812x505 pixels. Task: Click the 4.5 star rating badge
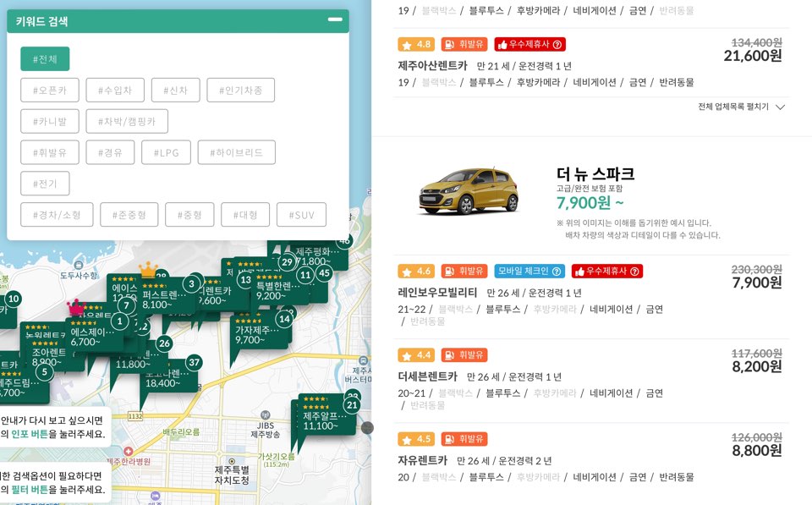click(416, 439)
